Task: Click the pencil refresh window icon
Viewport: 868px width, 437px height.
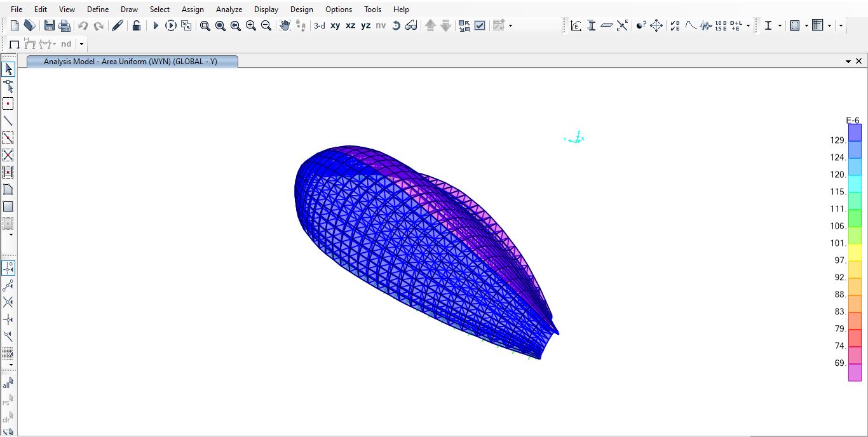Action: pos(118,25)
